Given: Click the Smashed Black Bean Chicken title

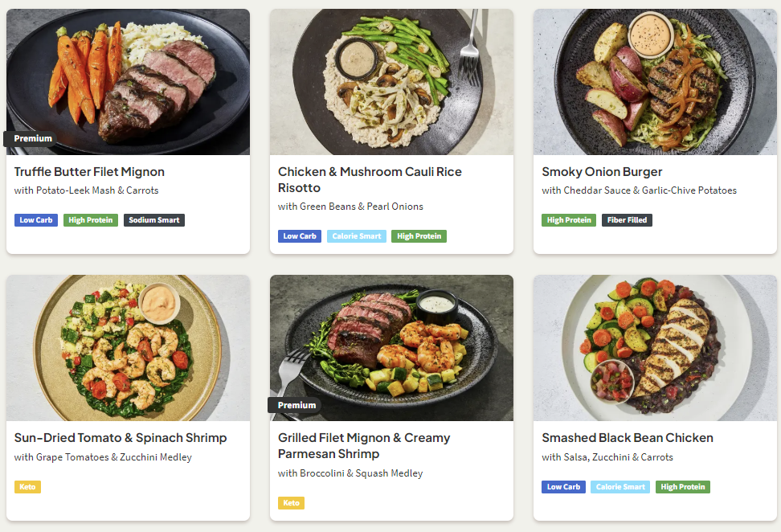Looking at the screenshot, I should click(x=628, y=438).
